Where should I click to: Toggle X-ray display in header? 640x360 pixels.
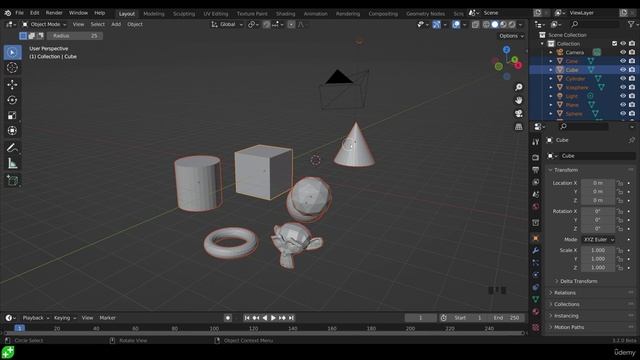coord(476,24)
